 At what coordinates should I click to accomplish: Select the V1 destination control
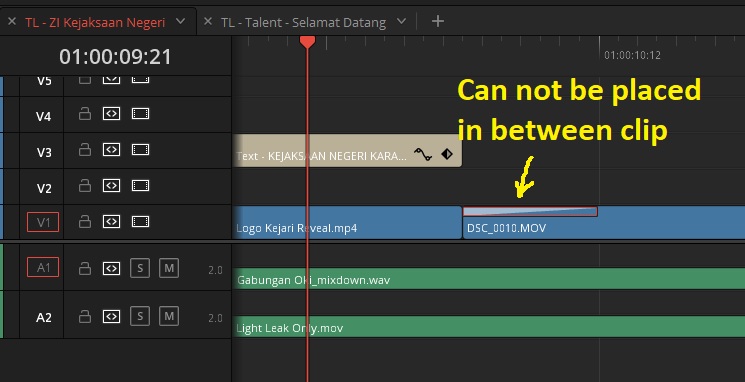[43, 222]
